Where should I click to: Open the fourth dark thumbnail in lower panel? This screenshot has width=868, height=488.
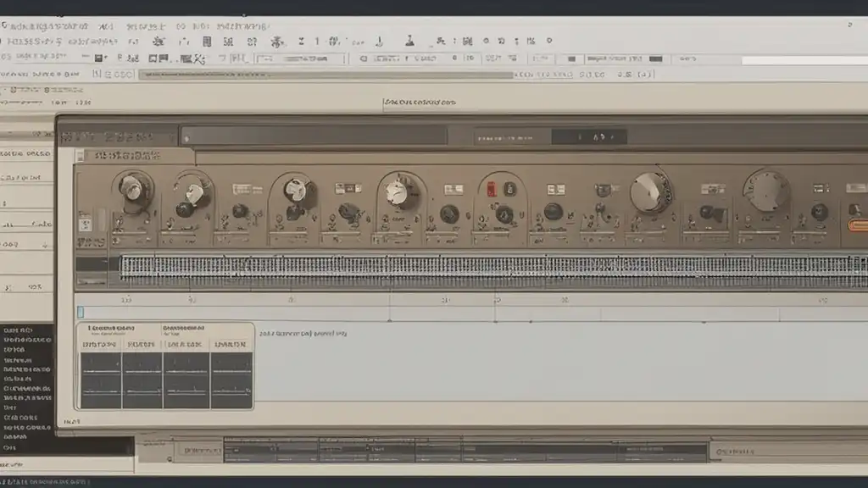pos(231,380)
